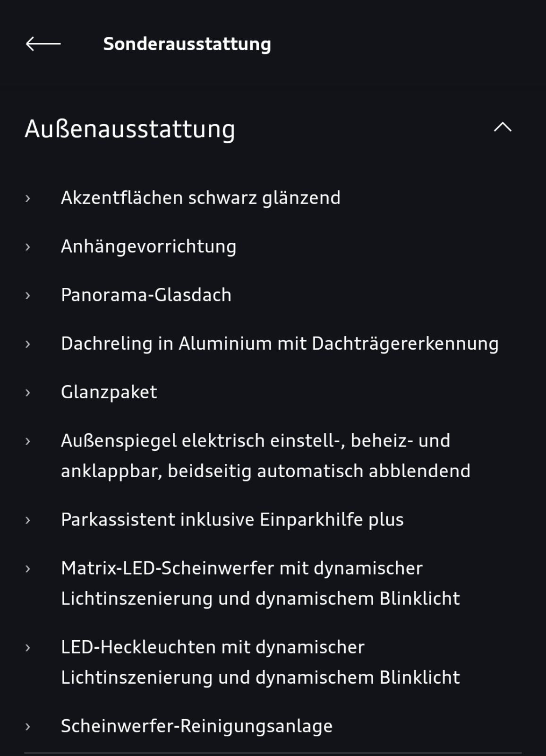This screenshot has width=546, height=756.
Task: Select the Glanzpaket item
Action: coord(109,393)
